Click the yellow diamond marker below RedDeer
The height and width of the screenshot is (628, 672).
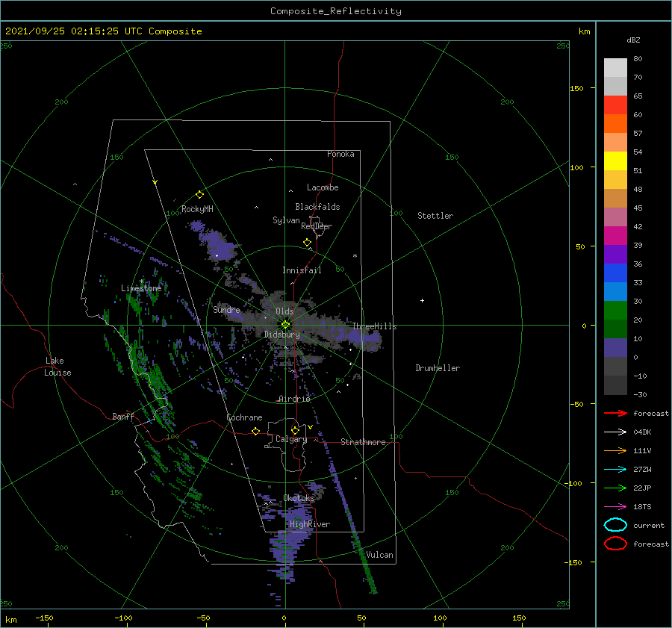click(307, 243)
